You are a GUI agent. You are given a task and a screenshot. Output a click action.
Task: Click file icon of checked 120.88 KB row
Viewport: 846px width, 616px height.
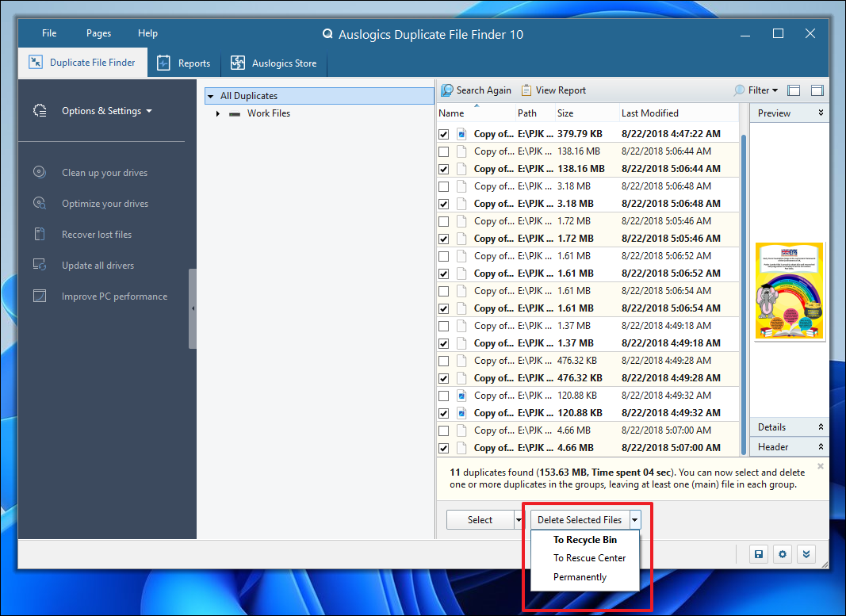click(461, 413)
